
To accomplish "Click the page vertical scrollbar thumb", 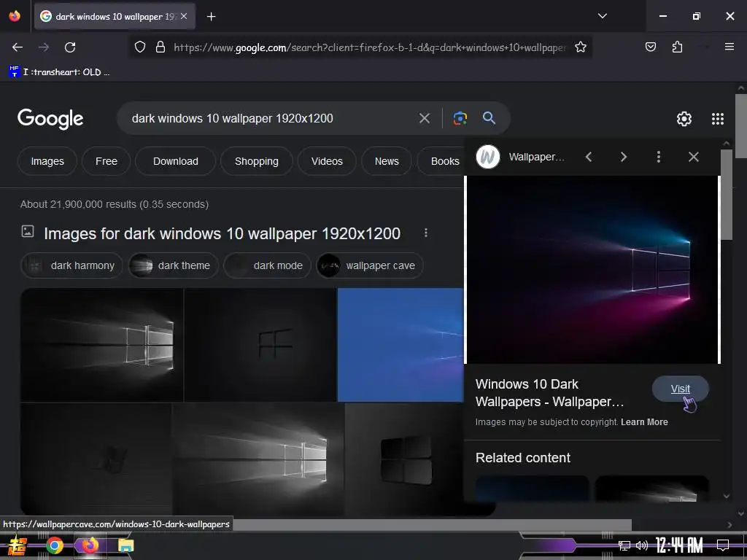I will click(741, 125).
